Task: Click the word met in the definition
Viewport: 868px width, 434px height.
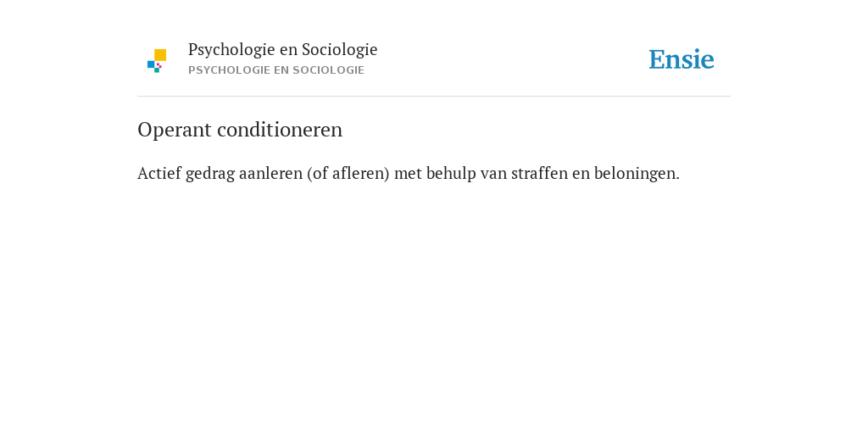Action: point(408,174)
